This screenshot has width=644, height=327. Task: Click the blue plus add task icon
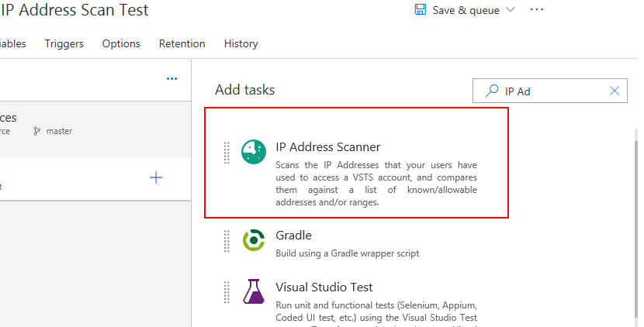click(156, 177)
